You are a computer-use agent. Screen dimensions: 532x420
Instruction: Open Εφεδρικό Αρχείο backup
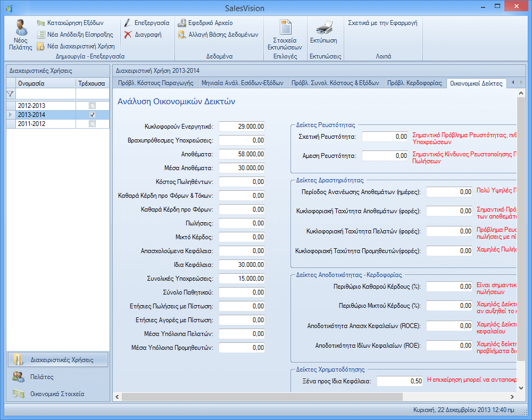(x=182, y=23)
